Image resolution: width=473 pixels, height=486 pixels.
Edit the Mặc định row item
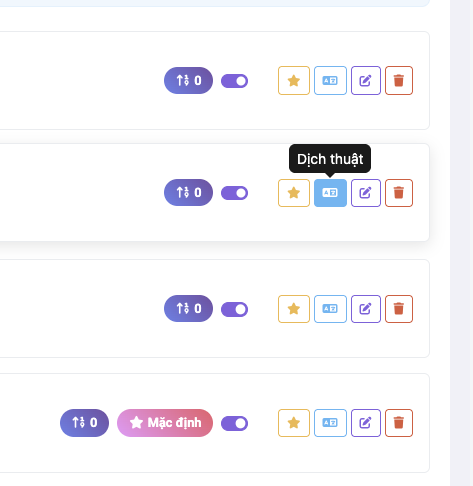pos(366,423)
